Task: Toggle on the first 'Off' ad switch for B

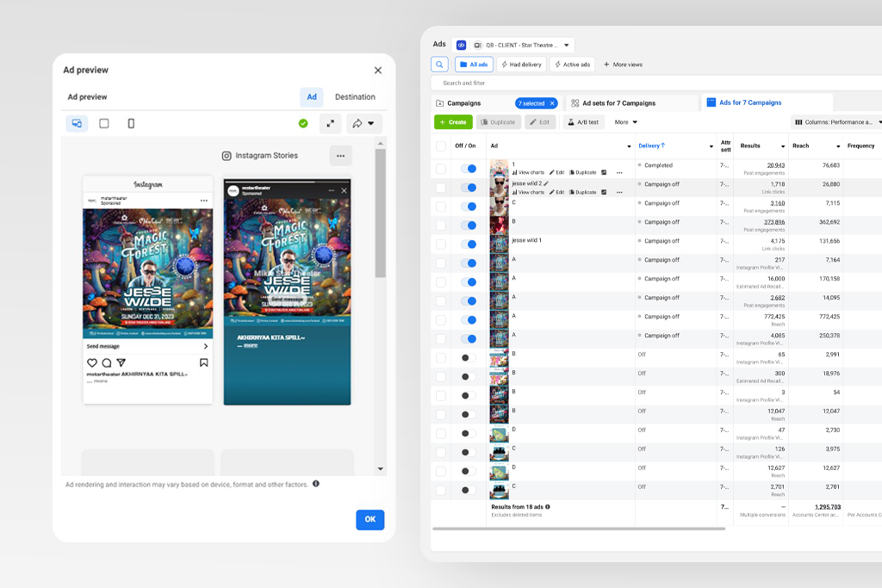Action: click(x=469, y=357)
